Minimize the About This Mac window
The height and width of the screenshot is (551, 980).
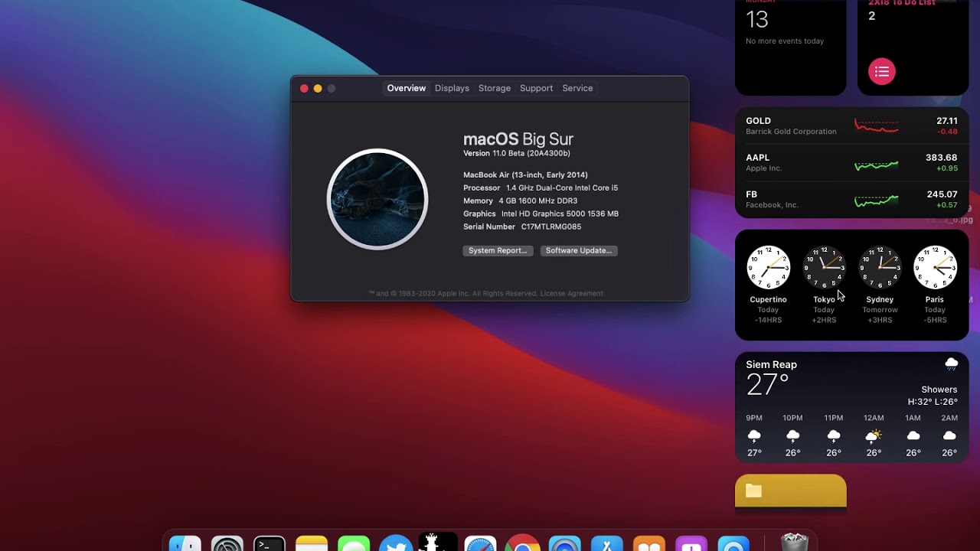(x=318, y=89)
